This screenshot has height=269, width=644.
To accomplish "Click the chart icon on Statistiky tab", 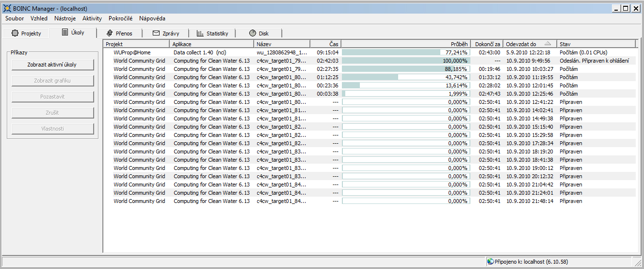I will (200, 34).
